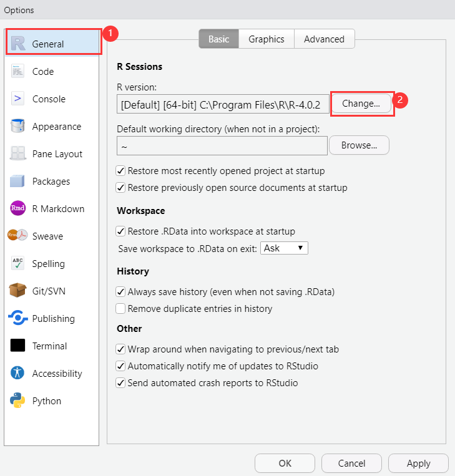Click Browse... for working directory
Viewport: 455px width, 476px height.
click(359, 145)
